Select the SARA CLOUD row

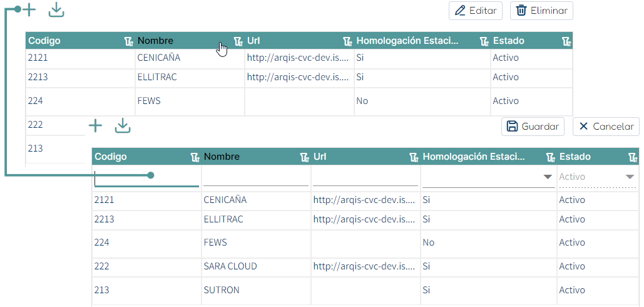365,266
